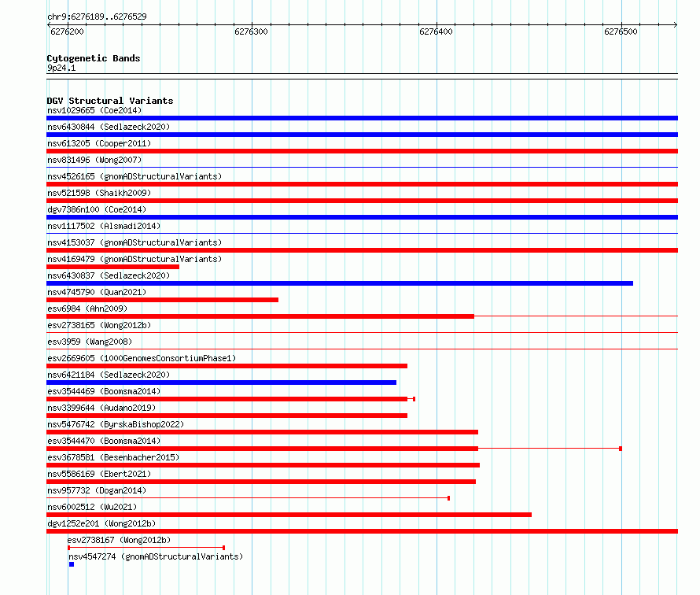Select the blue bar for nsv6430837 (Sedlazeck2020)
This screenshot has height=595, width=700.
tap(340, 283)
